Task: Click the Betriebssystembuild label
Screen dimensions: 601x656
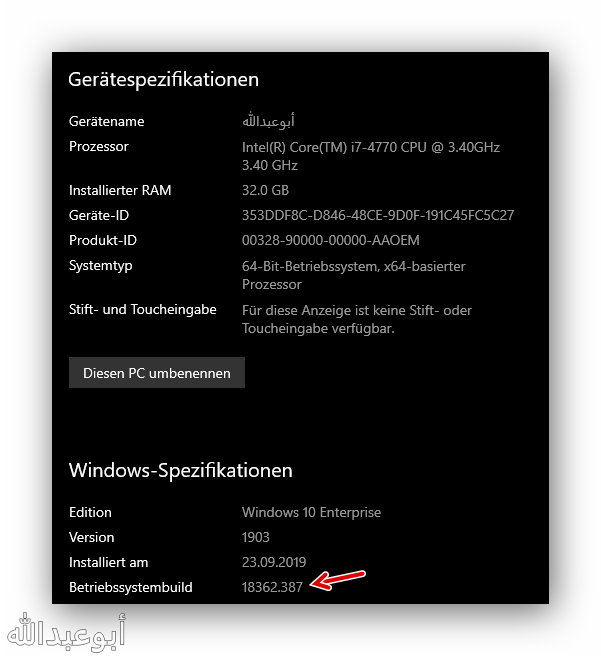Action: click(x=130, y=587)
